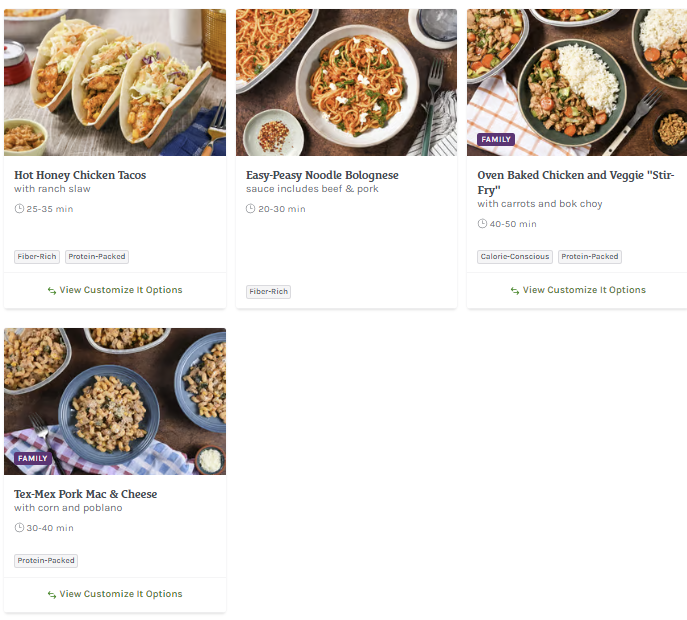Image resolution: width=687 pixels, height=620 pixels.
Task: Open Easy-Peasy Noodle Bolognese recipe title
Action: pyautogui.click(x=322, y=175)
